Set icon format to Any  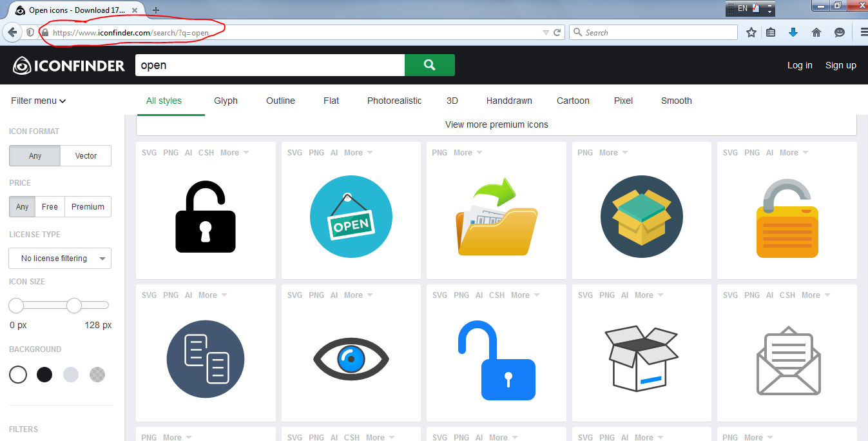pyautogui.click(x=35, y=155)
